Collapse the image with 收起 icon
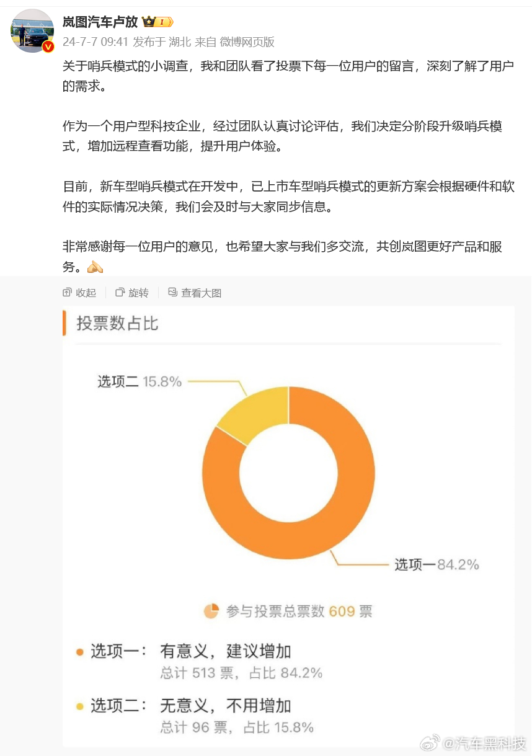The width and height of the screenshot is (532, 756). pos(68,293)
